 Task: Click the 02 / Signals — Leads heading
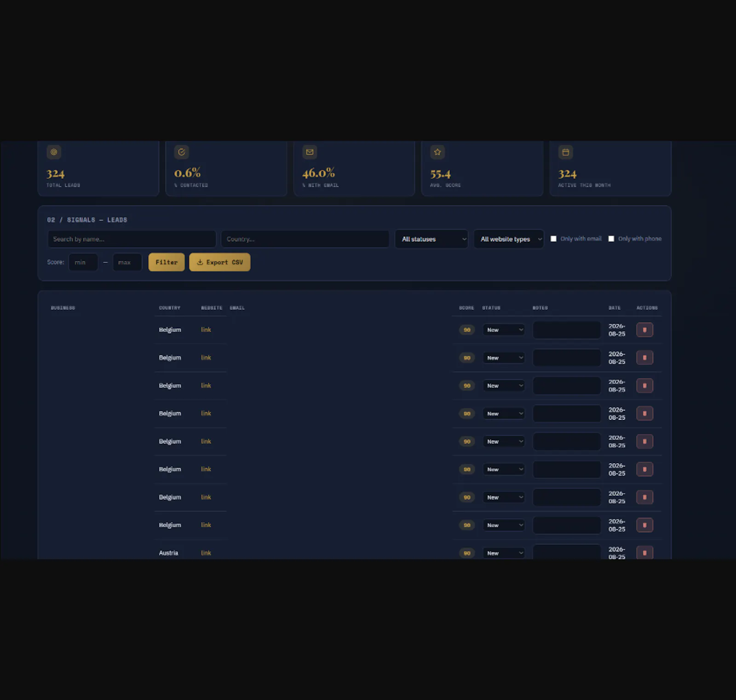click(x=87, y=220)
